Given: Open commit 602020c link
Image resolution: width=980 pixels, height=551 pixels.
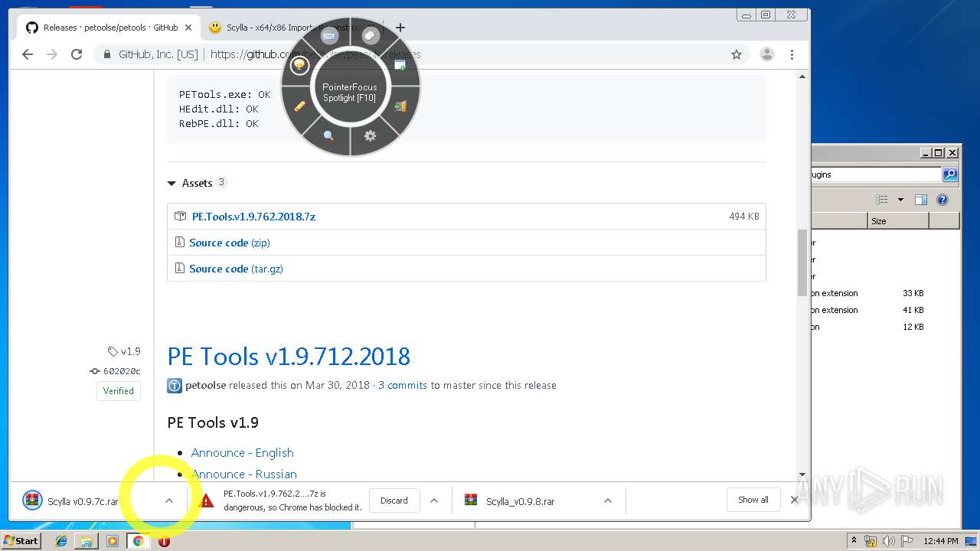Looking at the screenshot, I should click(116, 371).
